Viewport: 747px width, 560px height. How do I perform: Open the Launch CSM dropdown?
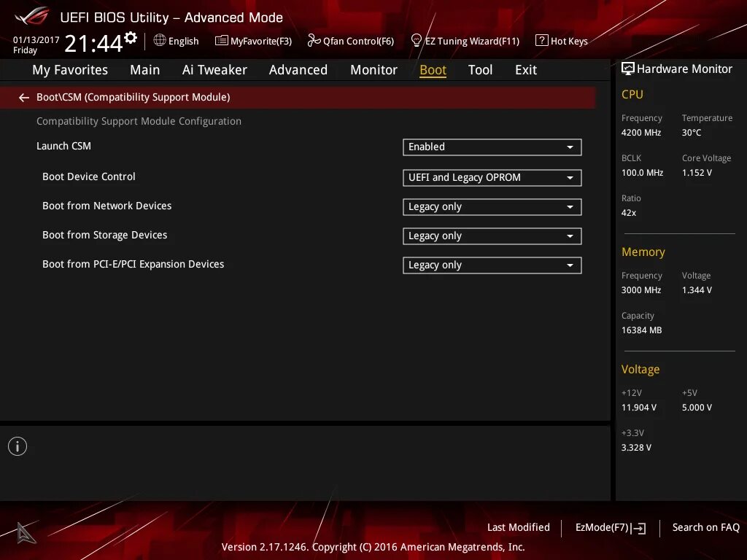pyautogui.click(x=492, y=147)
